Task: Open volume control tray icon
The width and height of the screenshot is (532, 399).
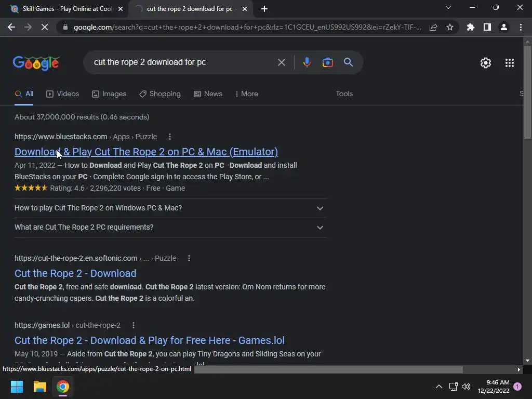Action: click(x=466, y=387)
